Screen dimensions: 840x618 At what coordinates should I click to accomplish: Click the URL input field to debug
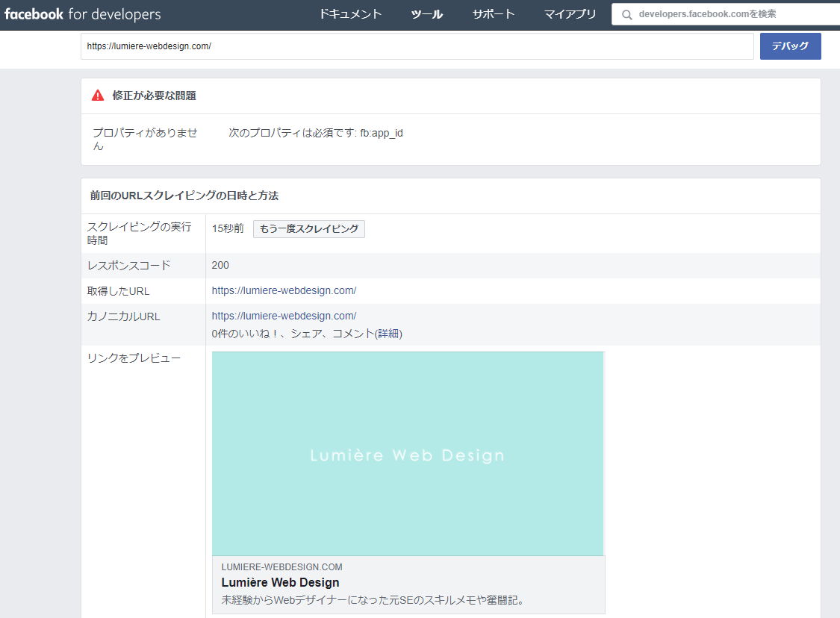417,46
